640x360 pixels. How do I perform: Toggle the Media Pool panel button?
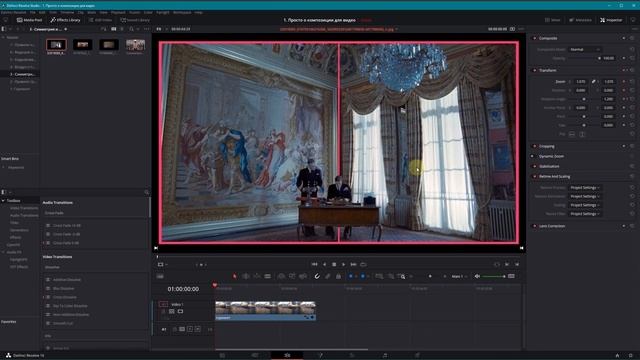29,20
